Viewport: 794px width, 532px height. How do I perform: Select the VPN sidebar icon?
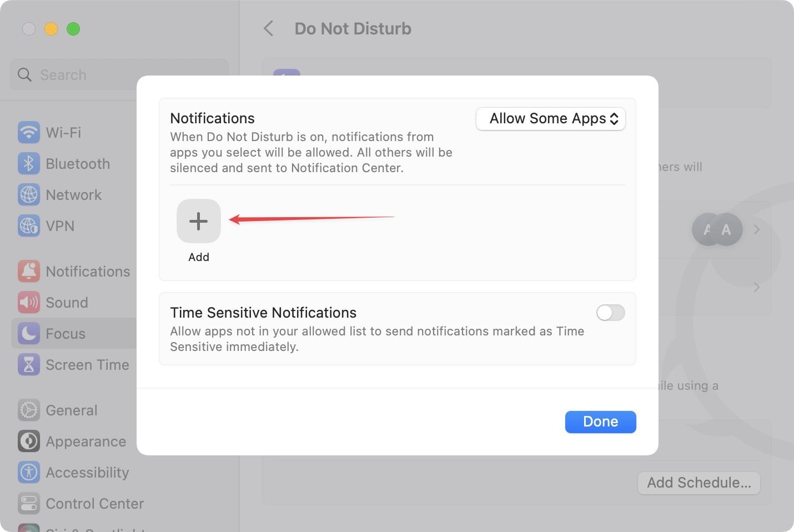coord(29,226)
